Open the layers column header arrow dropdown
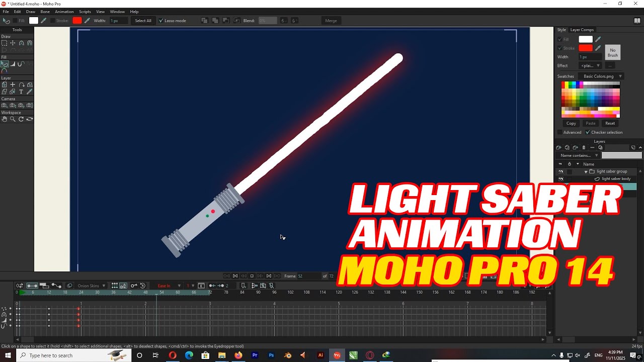 coord(578,164)
